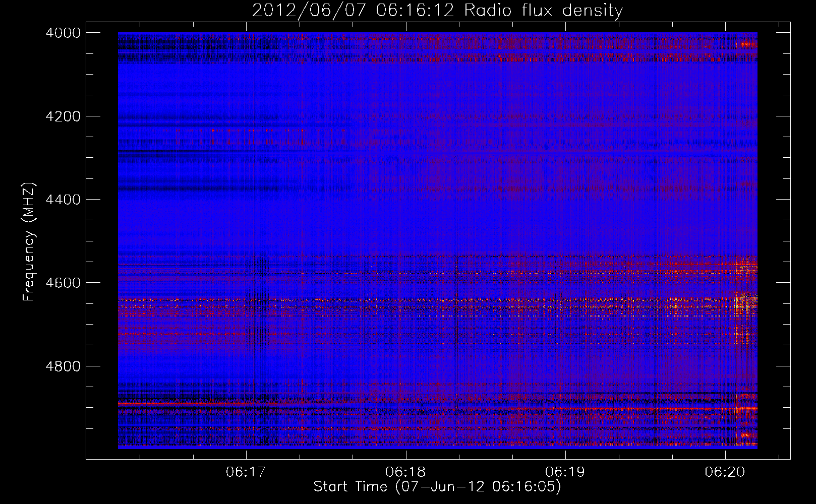Click the 'Start Time (07-Jun-12 06:16:05)' axis title
Screen dimensions: 816x504
click(x=437, y=487)
